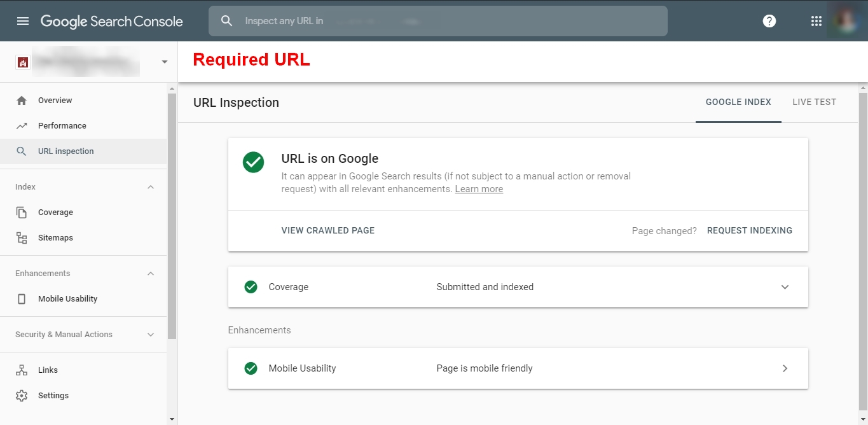The image size is (868, 425).
Task: Click the search magnifier icon in the URL bar
Action: [x=227, y=21]
